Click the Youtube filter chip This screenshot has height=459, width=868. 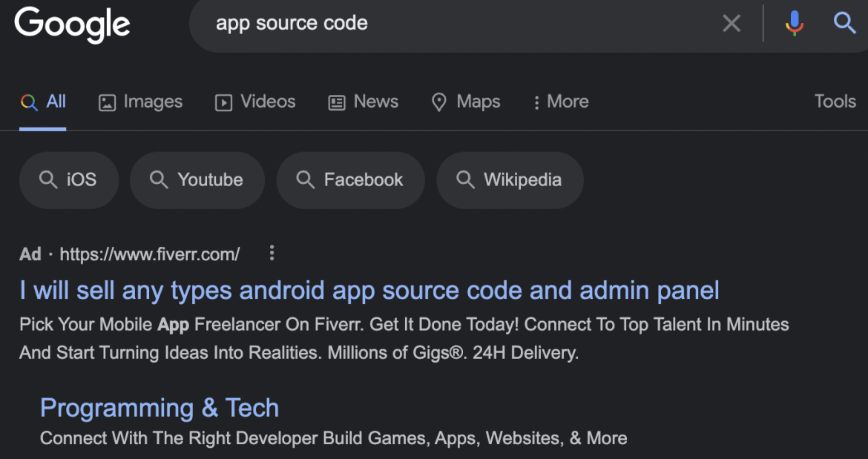click(197, 179)
